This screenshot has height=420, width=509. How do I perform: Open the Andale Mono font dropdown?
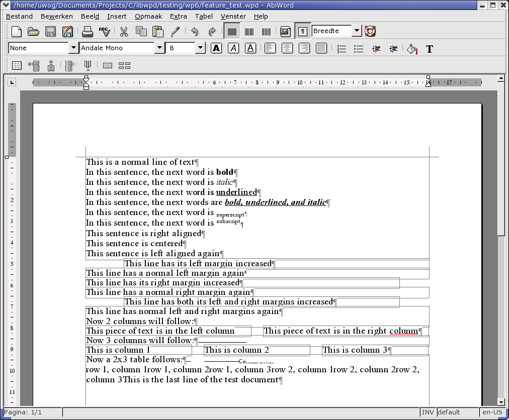159,48
